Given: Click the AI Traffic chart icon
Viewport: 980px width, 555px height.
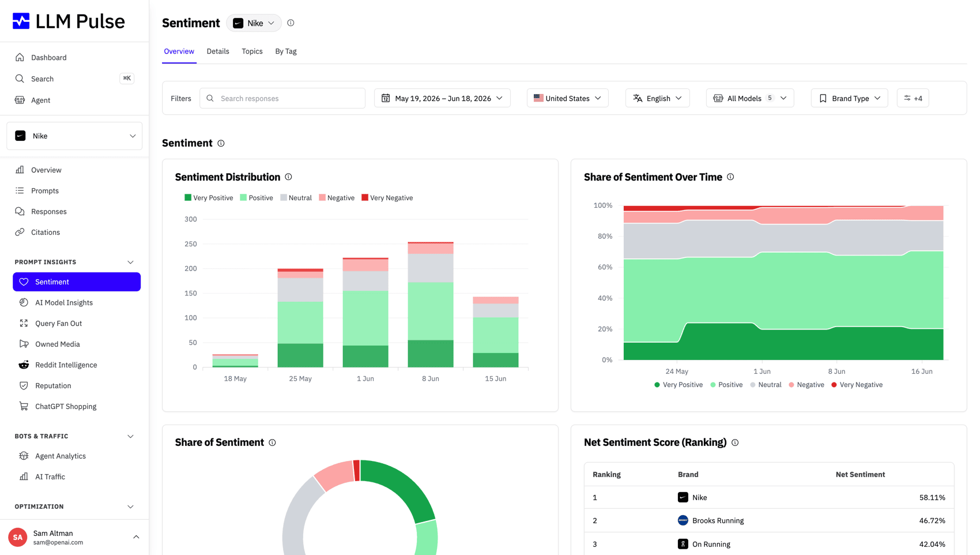Looking at the screenshot, I should (x=24, y=477).
